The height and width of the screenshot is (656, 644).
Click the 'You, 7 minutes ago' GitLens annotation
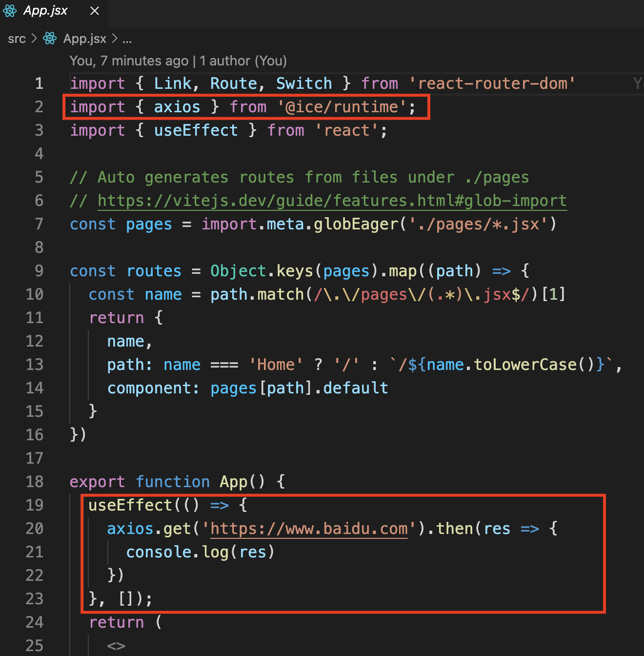179,61
